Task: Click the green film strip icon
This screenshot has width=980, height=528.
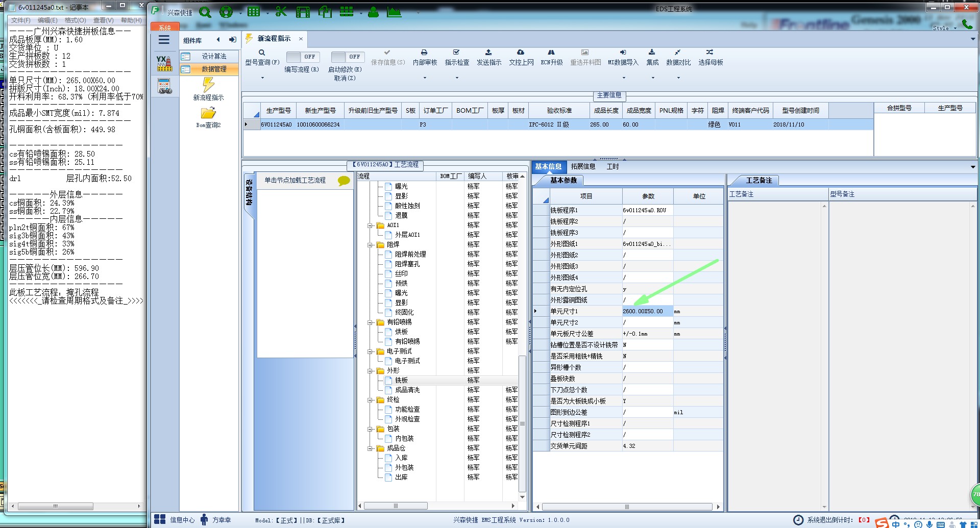Action: pyautogui.click(x=303, y=12)
